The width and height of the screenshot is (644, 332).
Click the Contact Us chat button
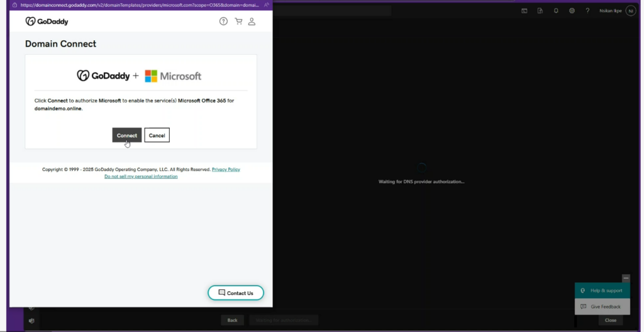click(236, 293)
